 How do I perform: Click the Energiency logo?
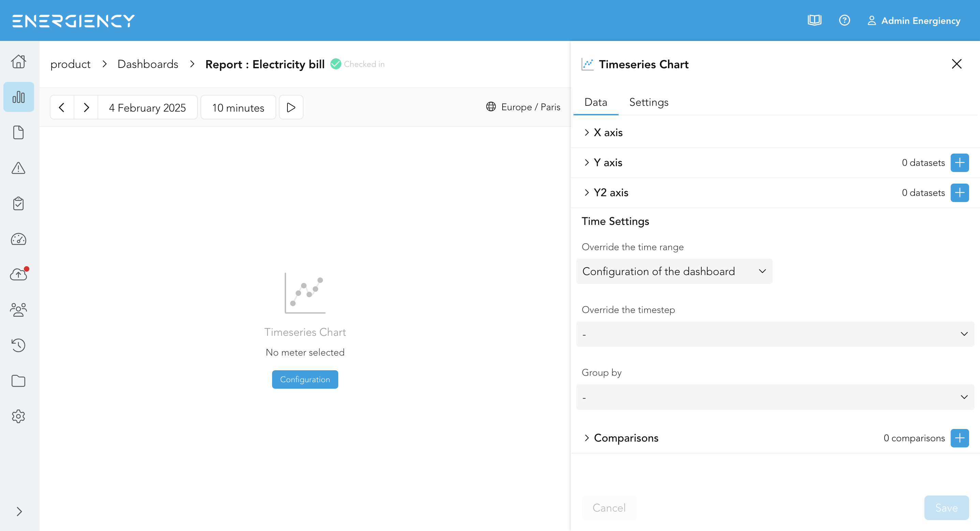coord(73,20)
